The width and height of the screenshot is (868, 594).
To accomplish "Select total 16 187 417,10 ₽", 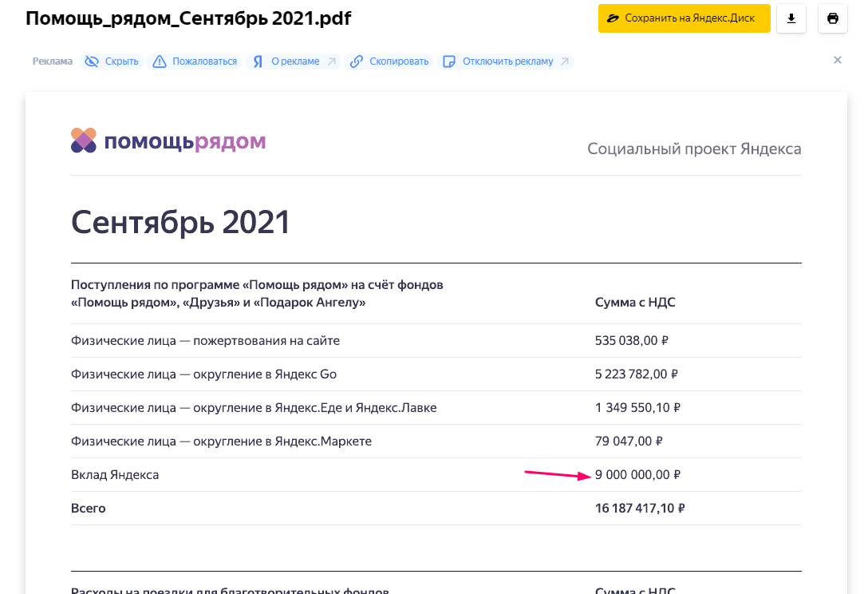I will coord(640,509).
